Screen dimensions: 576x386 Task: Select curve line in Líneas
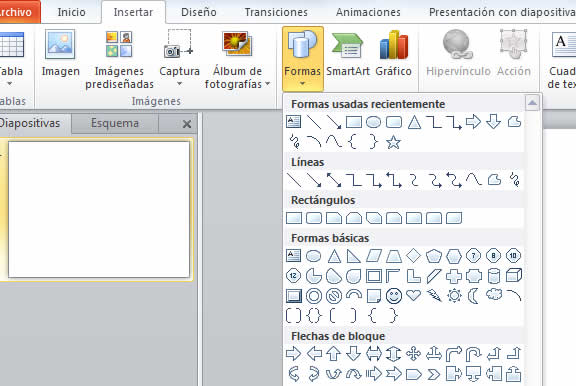click(474, 180)
